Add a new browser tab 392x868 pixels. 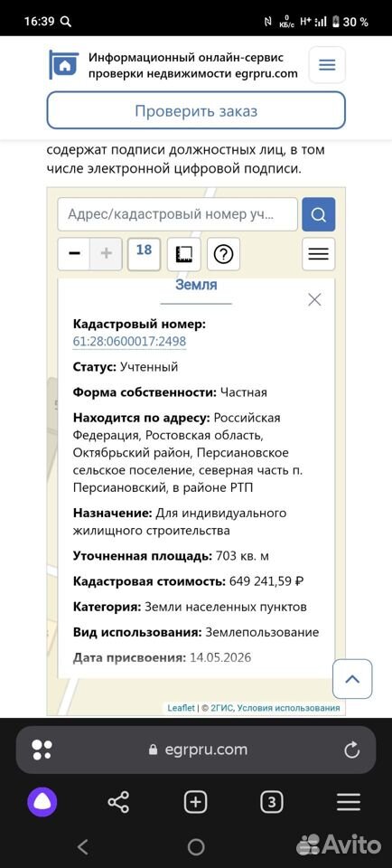195,802
